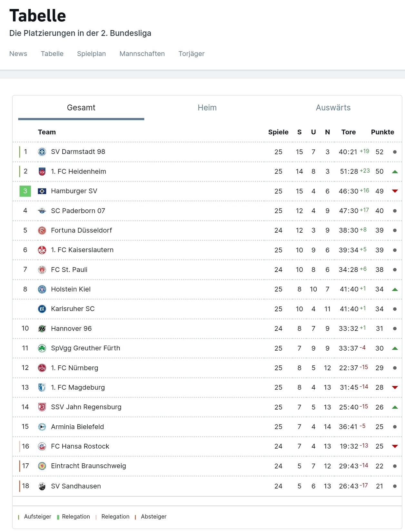Open the Torjäger navigation item

tap(192, 54)
